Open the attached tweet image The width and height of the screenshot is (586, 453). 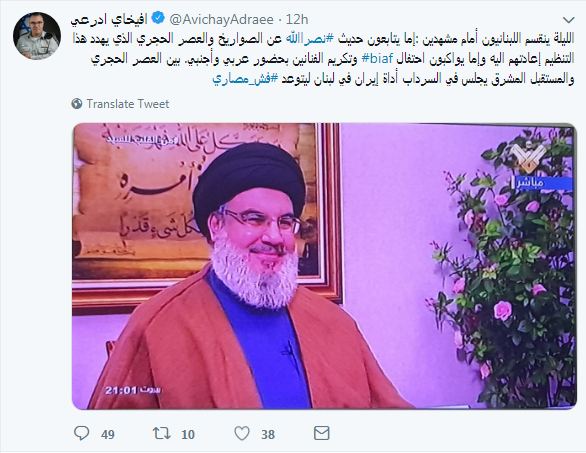[324, 266]
